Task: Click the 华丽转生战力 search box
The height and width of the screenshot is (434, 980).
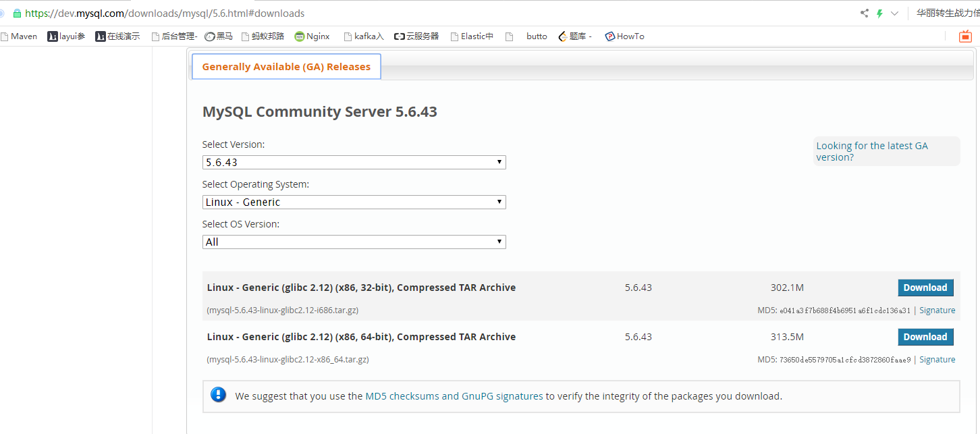Action: coord(948,13)
